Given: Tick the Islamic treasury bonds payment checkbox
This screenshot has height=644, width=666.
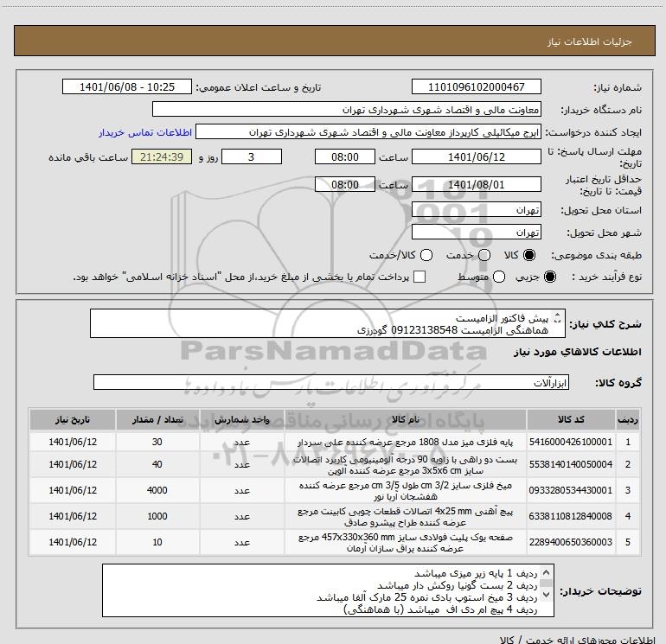Looking at the screenshot, I should 419,277.
